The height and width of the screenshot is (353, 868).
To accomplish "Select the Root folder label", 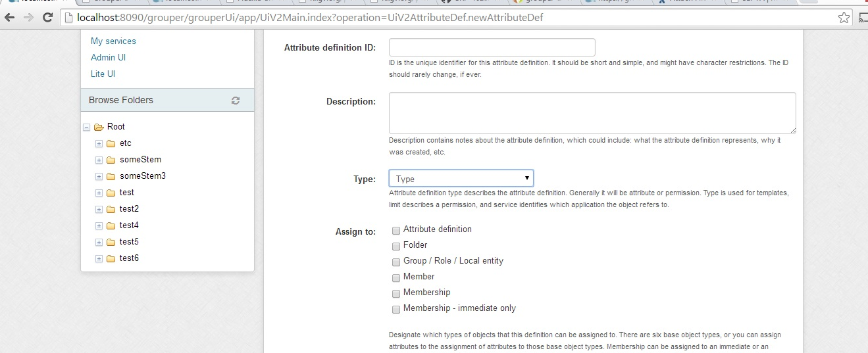I will [x=116, y=127].
